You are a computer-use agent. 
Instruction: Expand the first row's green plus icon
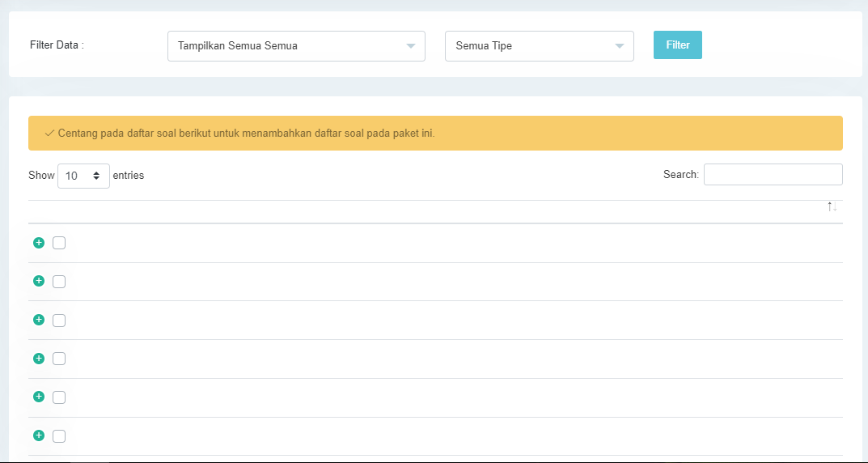38,243
